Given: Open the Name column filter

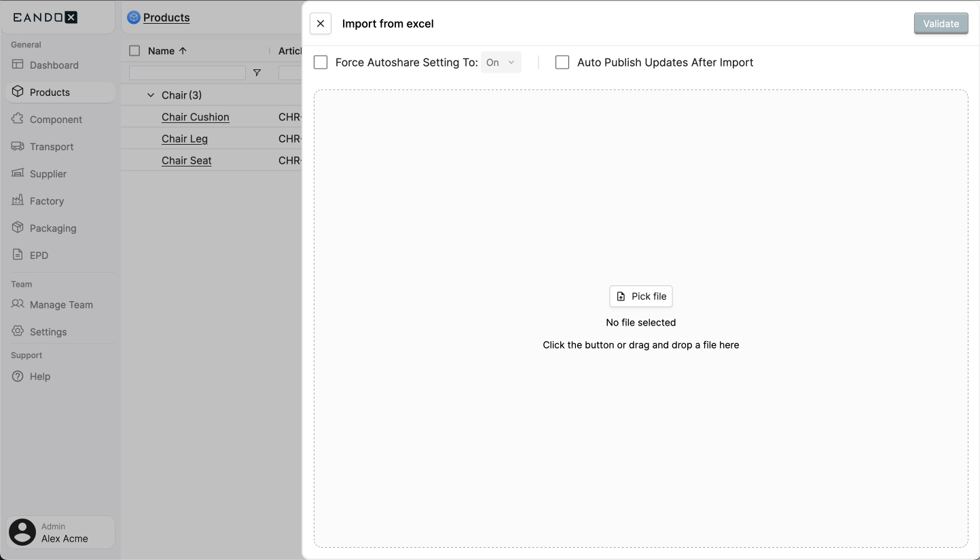Looking at the screenshot, I should pos(257,72).
